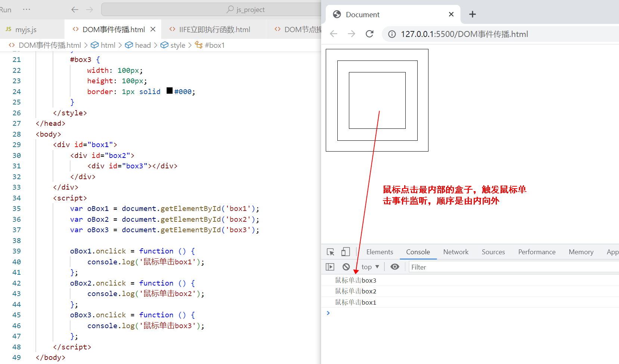Click the innermost box3 square on page

(x=377, y=100)
